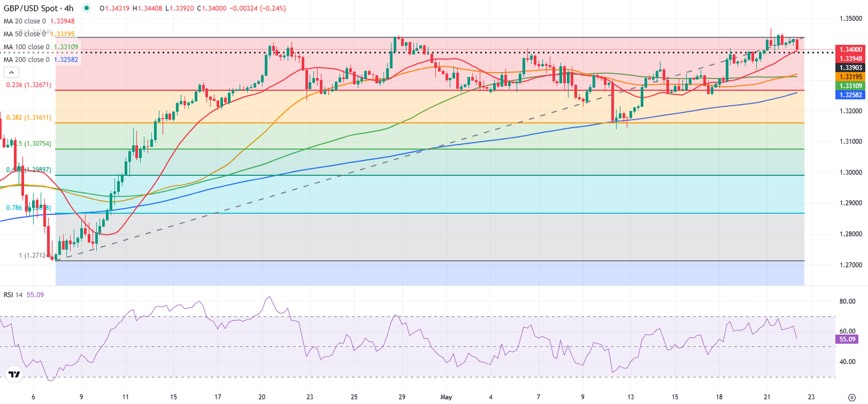Select the MA 100 close indicator legend
The image size is (868, 404).
click(41, 47)
